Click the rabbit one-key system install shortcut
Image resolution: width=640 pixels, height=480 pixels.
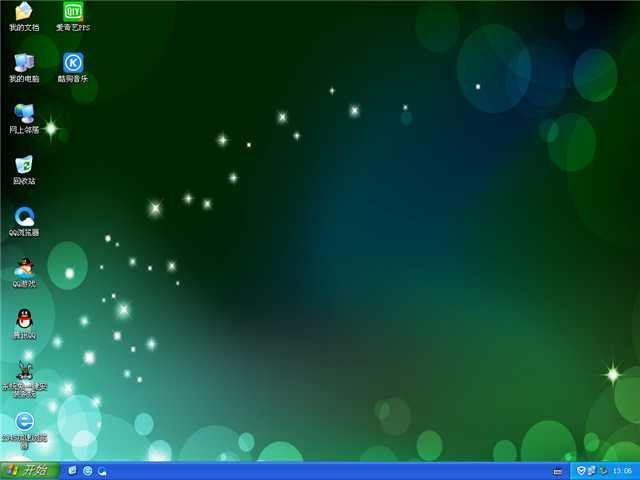point(24,370)
